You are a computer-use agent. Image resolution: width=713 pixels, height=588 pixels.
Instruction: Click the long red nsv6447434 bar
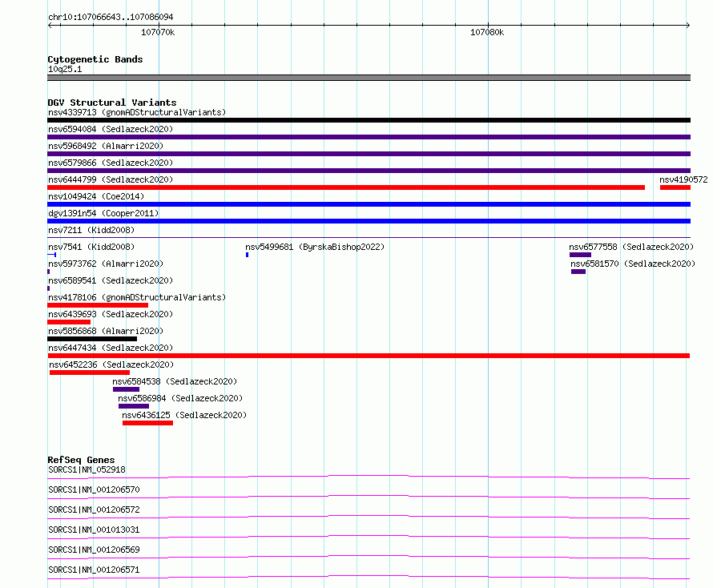pos(369,356)
